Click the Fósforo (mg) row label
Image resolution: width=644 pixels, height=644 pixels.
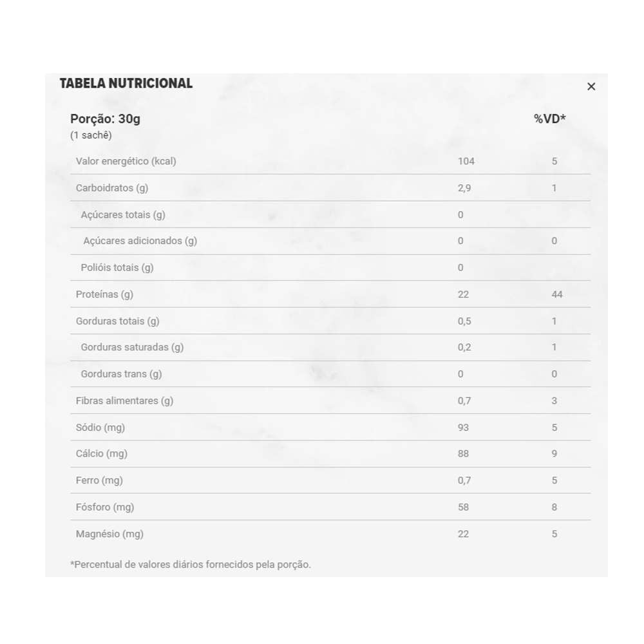coord(105,507)
